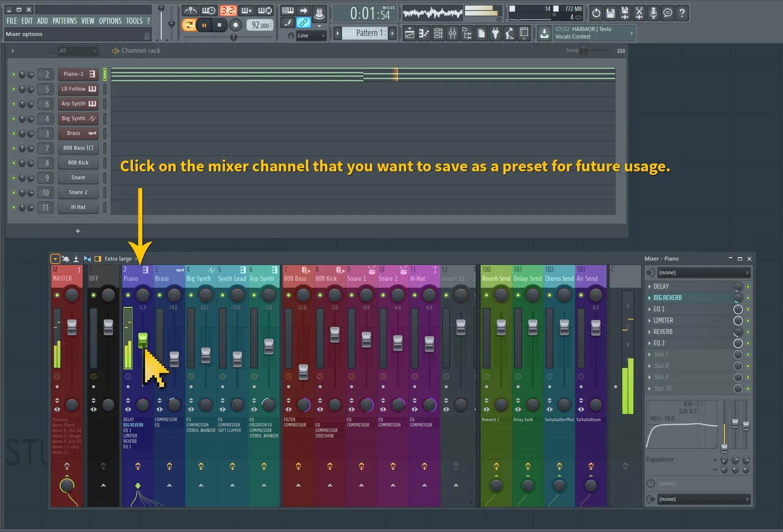
Task: Expand the REVERB slot menu arrow
Action: (649, 332)
